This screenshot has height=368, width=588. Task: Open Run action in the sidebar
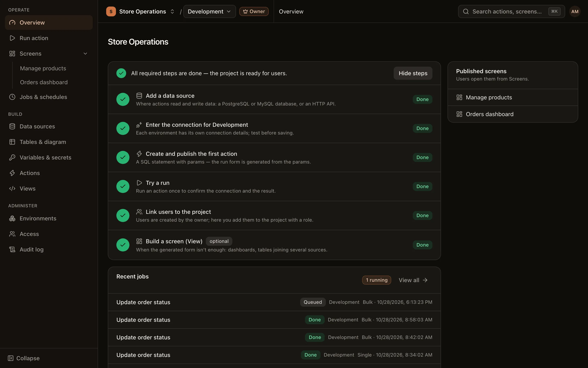(49, 38)
